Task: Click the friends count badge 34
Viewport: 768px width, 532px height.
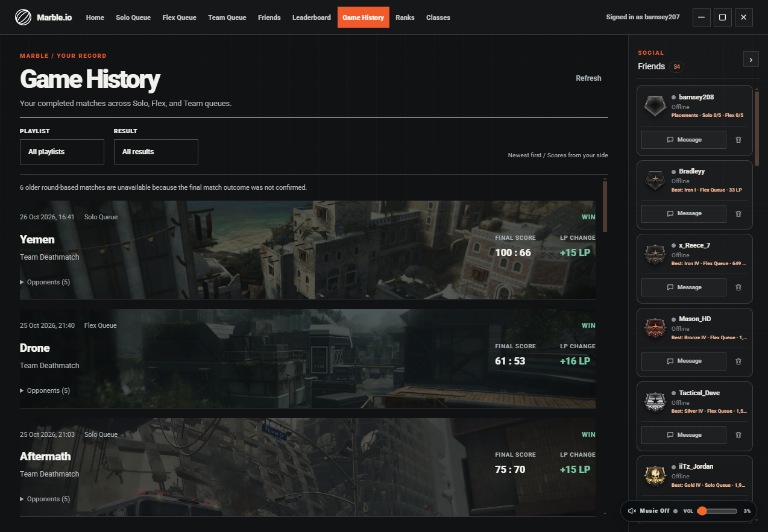Action: pyautogui.click(x=676, y=67)
